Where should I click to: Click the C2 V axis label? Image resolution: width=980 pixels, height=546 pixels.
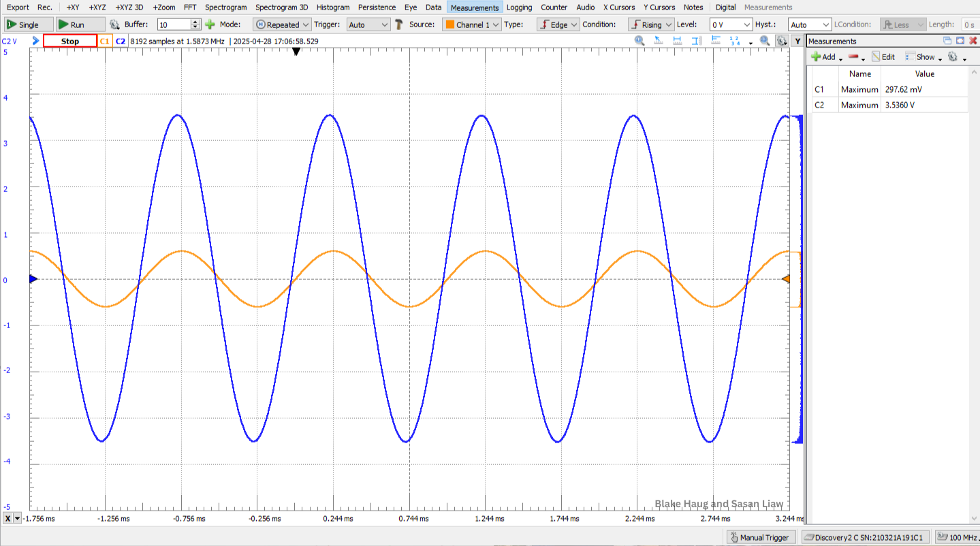10,41
